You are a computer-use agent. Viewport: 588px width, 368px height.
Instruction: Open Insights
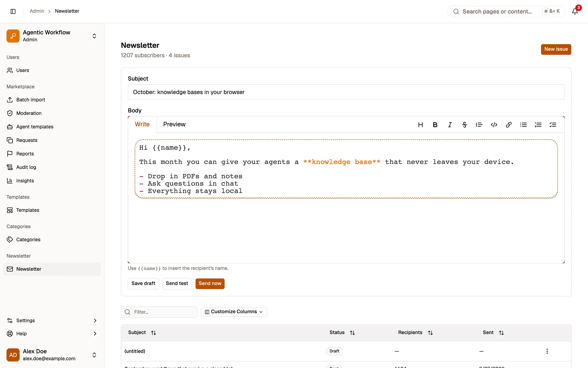52,181
